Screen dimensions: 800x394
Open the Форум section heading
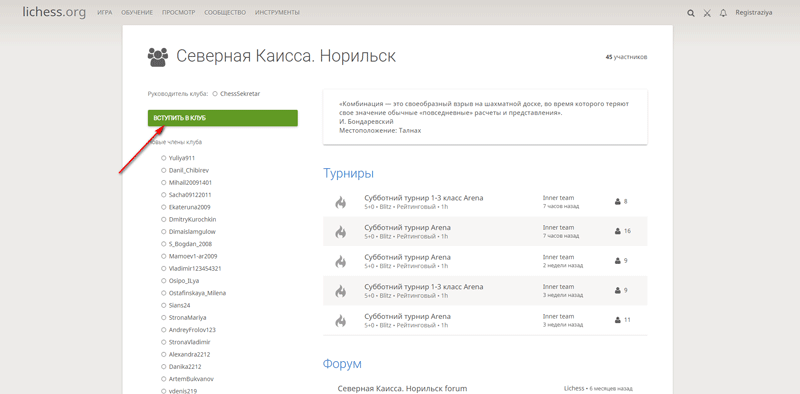coord(342,364)
